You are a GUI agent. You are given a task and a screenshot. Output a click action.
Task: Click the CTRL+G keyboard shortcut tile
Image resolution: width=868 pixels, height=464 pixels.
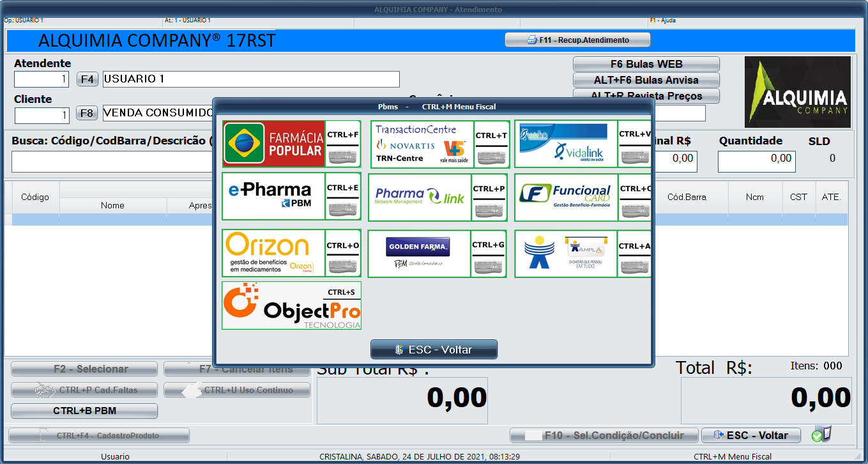(x=489, y=254)
